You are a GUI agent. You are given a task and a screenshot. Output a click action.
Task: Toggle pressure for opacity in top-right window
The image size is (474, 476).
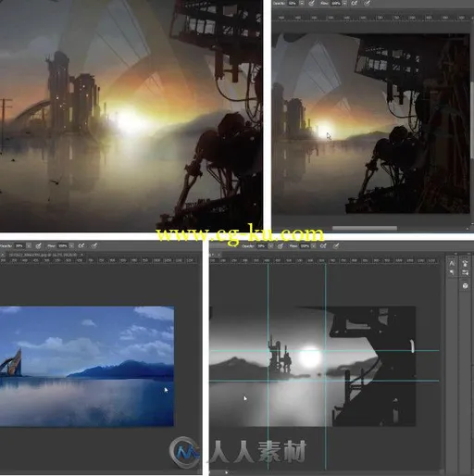pos(312,3)
